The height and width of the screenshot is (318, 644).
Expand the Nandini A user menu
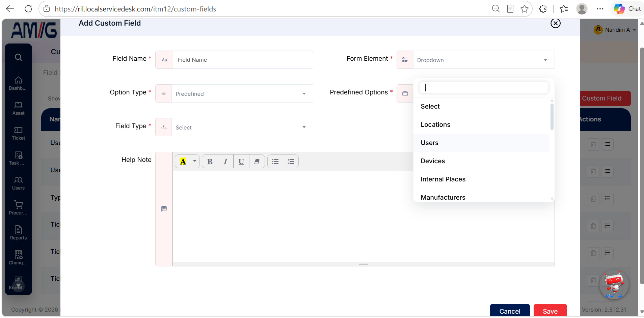coord(615,30)
